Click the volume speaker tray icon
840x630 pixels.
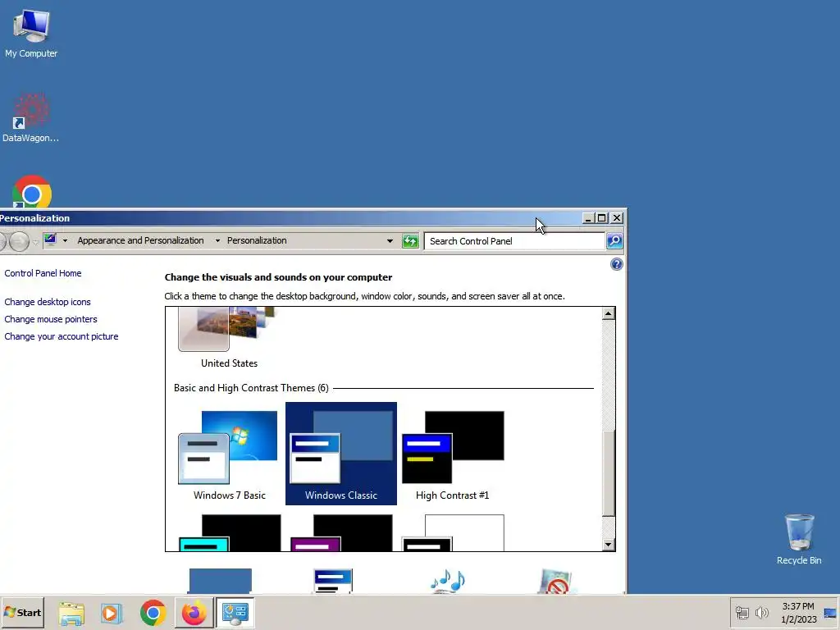pos(761,612)
